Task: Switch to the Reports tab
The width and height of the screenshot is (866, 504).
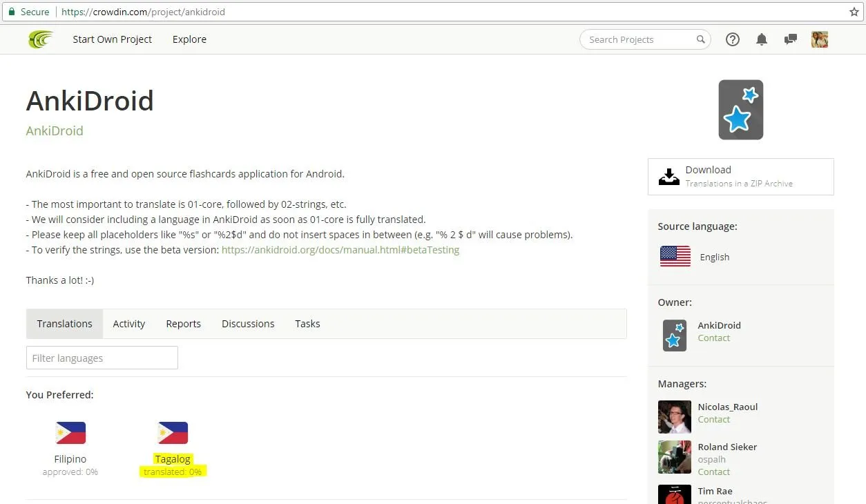Action: 184,324
